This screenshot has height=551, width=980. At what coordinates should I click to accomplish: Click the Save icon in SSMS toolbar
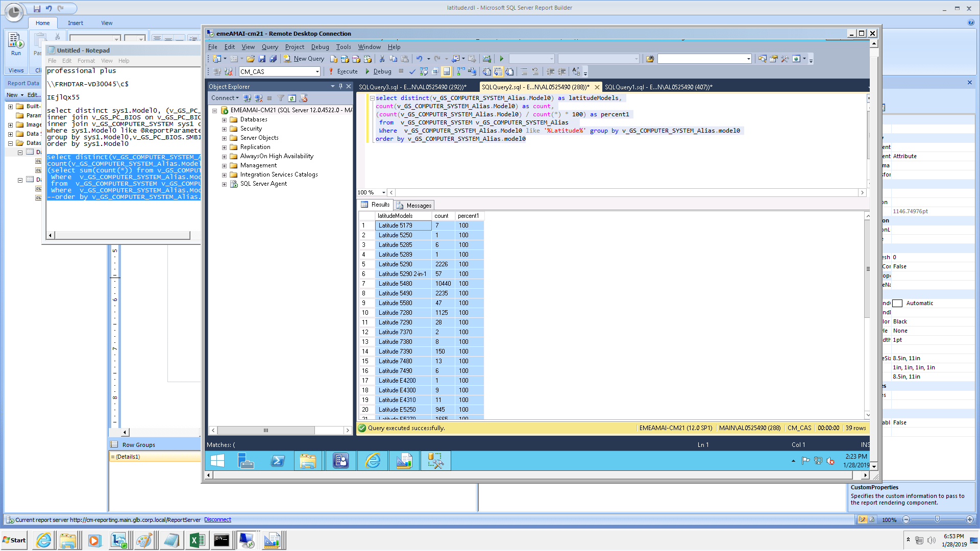[x=262, y=59]
